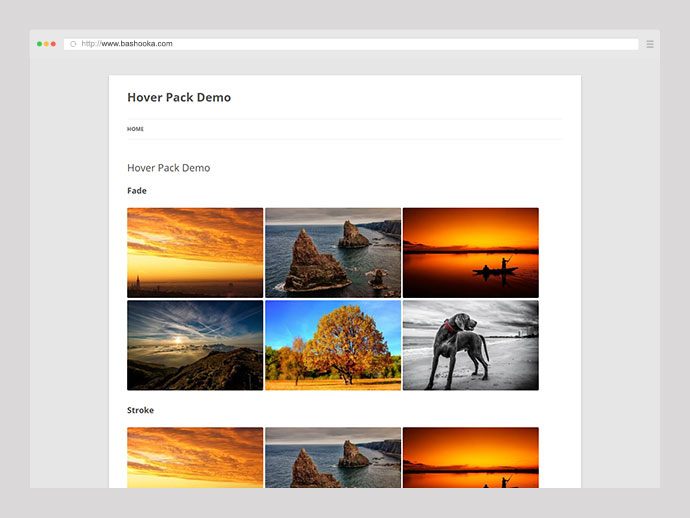Open the orange sunset sky thumbnail under Fade

[195, 253]
